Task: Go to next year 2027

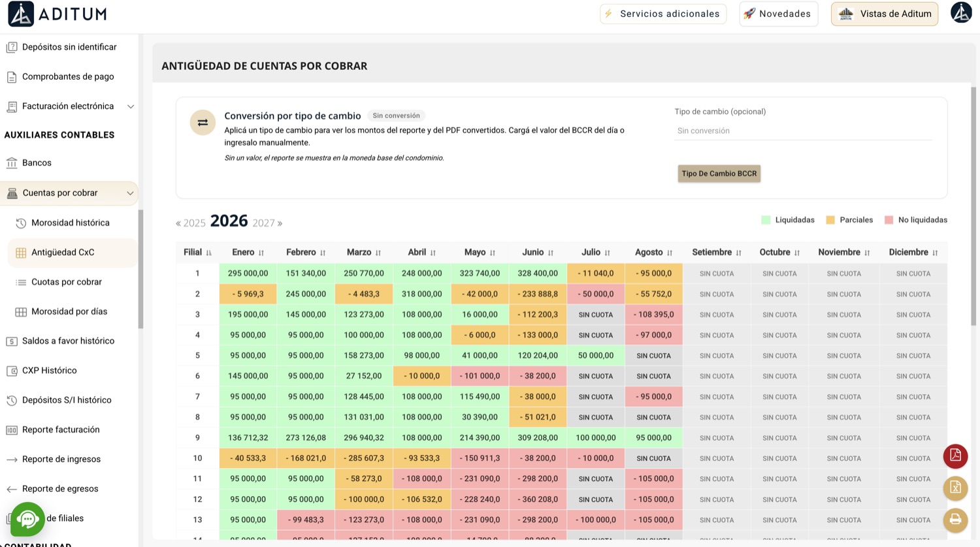Action: (267, 223)
